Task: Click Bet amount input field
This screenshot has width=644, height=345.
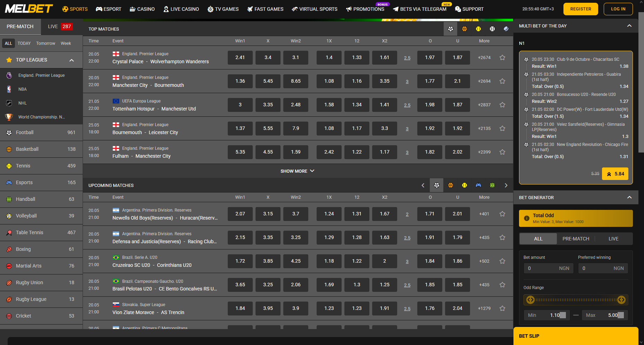Action: click(549, 268)
